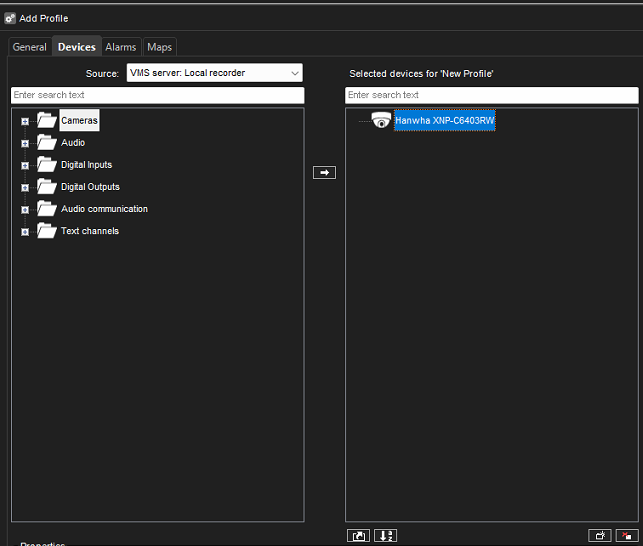Click the Digital Inputs folder icon
Viewport: 643px width, 546px height.
pos(47,164)
